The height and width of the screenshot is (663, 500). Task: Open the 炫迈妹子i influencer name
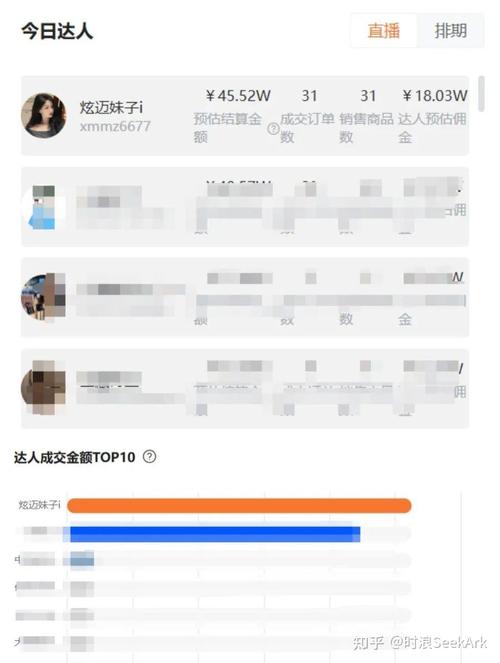[111, 107]
